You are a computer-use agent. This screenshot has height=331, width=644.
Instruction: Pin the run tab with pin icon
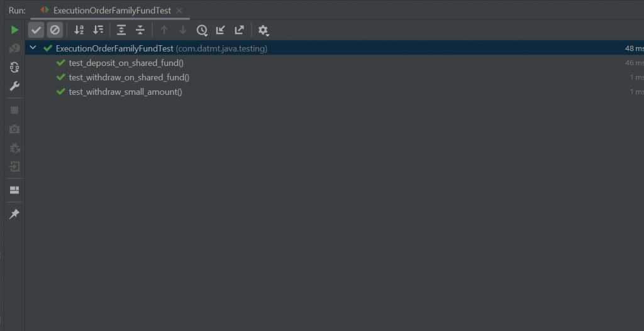pyautogui.click(x=14, y=214)
